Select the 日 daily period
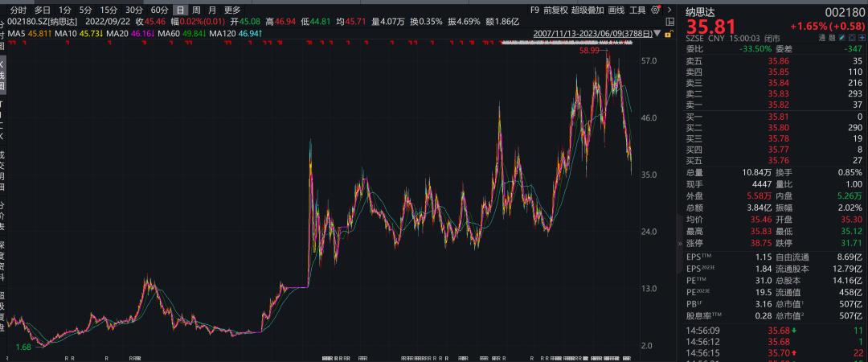This screenshot has height=362, width=868. point(180,10)
